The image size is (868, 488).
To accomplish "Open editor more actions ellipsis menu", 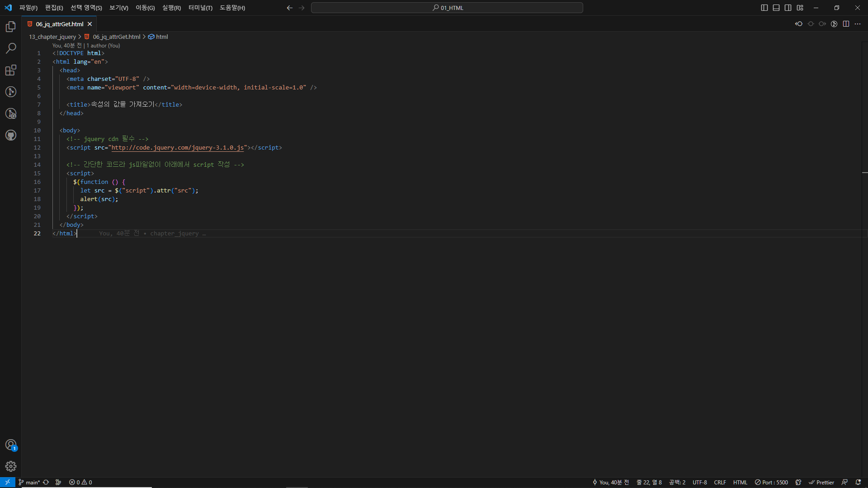I will [858, 24].
